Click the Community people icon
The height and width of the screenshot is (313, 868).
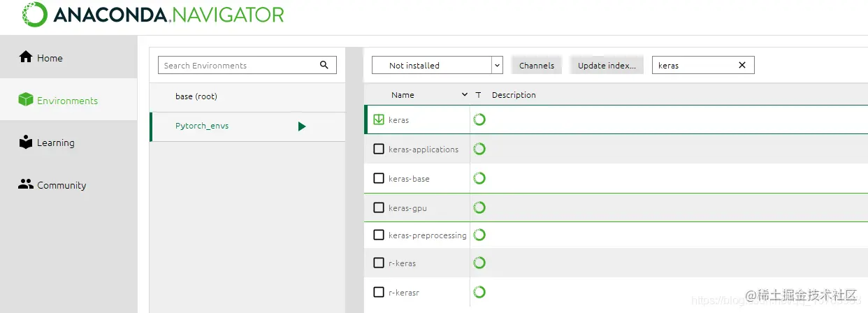(26, 184)
